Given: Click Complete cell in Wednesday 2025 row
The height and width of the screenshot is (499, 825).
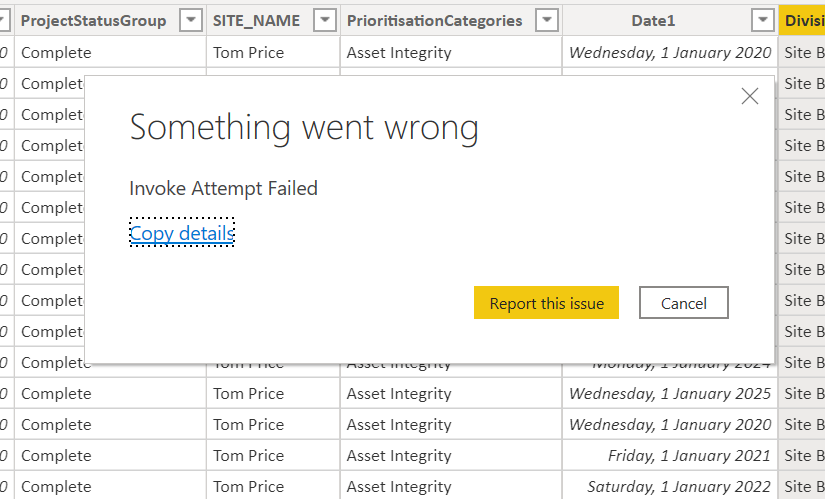Looking at the screenshot, I should tap(110, 394).
